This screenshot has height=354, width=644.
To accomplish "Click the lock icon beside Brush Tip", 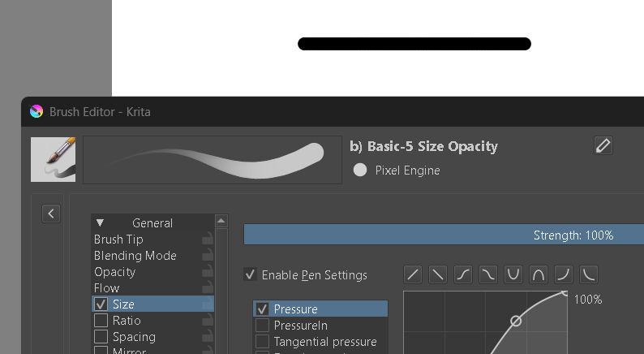I will coord(208,240).
